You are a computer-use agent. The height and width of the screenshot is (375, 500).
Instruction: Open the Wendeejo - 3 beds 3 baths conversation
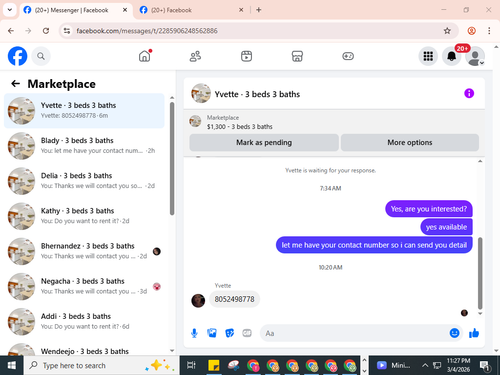[84, 349]
